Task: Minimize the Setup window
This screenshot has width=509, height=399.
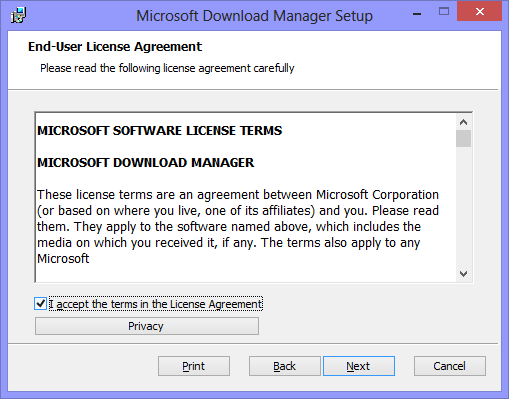Action: pyautogui.click(x=417, y=12)
